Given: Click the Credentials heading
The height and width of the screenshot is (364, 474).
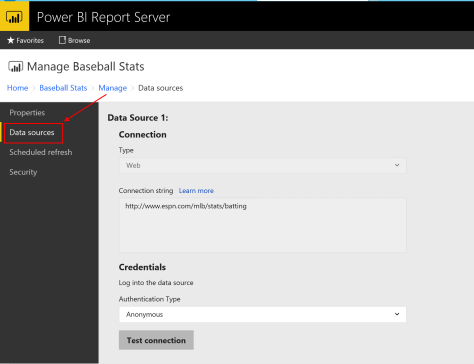Looking at the screenshot, I should [142, 267].
